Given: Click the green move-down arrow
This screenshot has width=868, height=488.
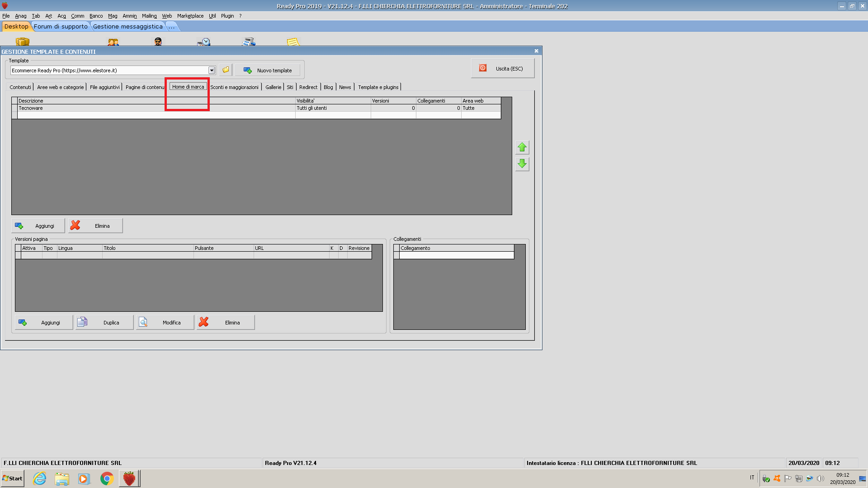Looking at the screenshot, I should [x=522, y=164].
